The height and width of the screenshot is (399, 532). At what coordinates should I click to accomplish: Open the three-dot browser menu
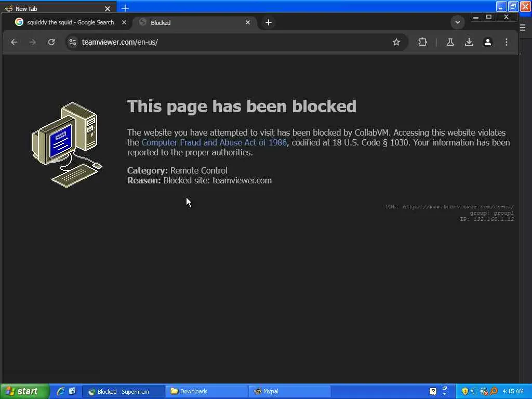pos(506,42)
